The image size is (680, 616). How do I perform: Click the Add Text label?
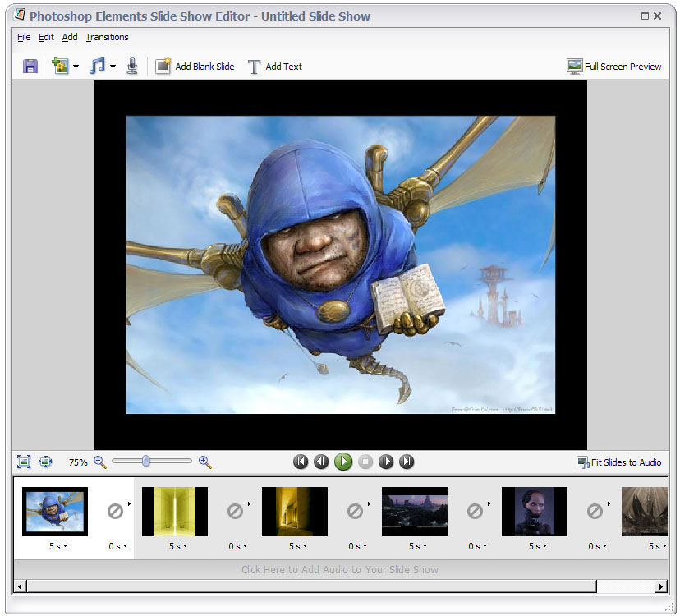tap(283, 67)
